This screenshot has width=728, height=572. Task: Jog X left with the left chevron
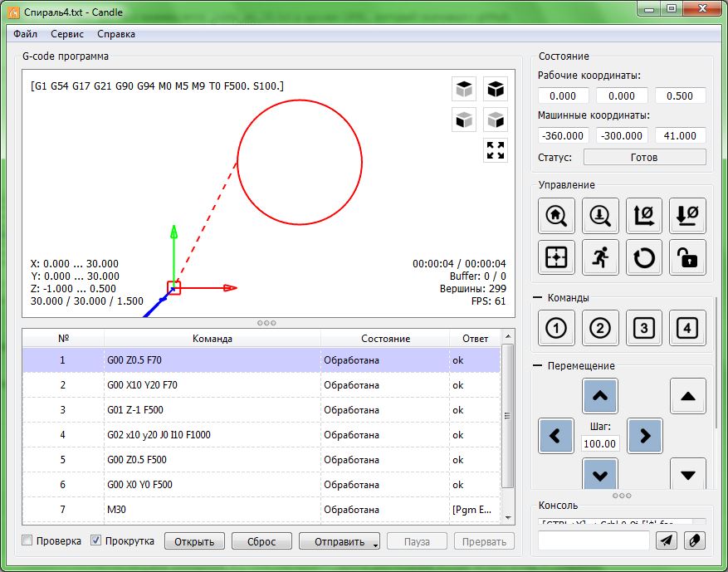tap(556, 436)
